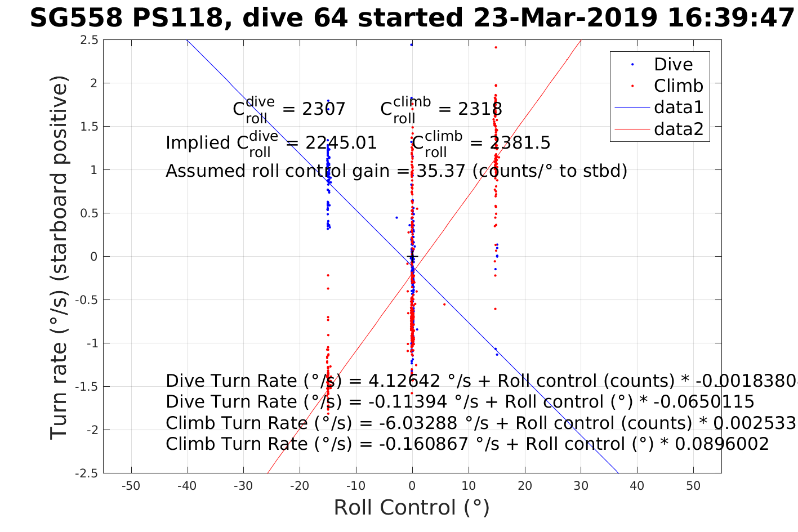Screen dimensions: 798x532
Task: Select the Implied C roll dive text
Action: 271,144
